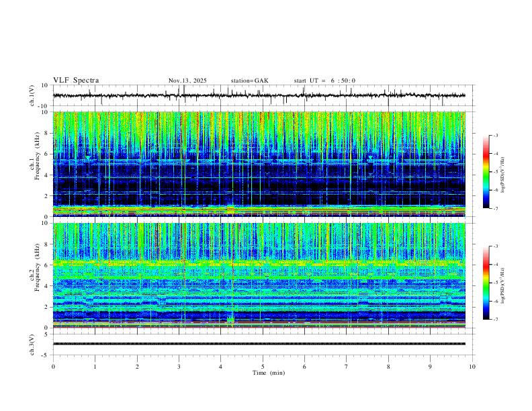Click the ch.1 colorbar "log(PSD)(V²/Hz)" label
Viewport: 532px width, 411px height.
pyautogui.click(x=502, y=175)
